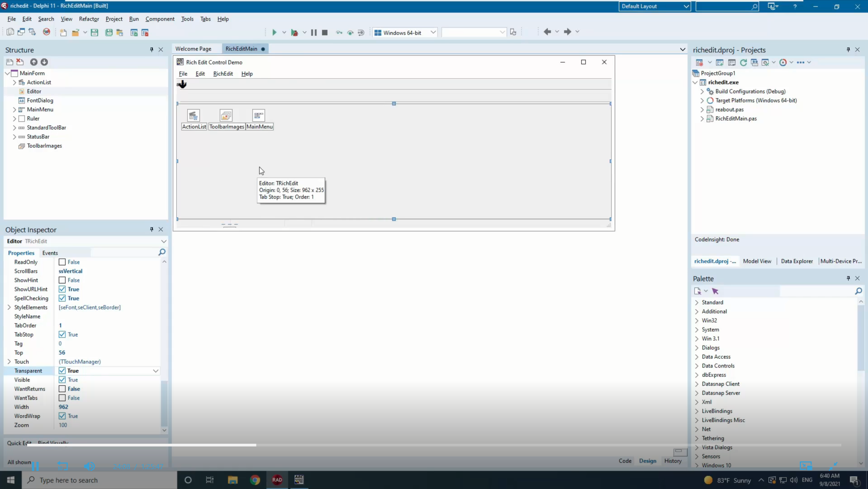Select the ActionList component on the form
Viewport: 868px width, 489px height.
click(x=194, y=115)
